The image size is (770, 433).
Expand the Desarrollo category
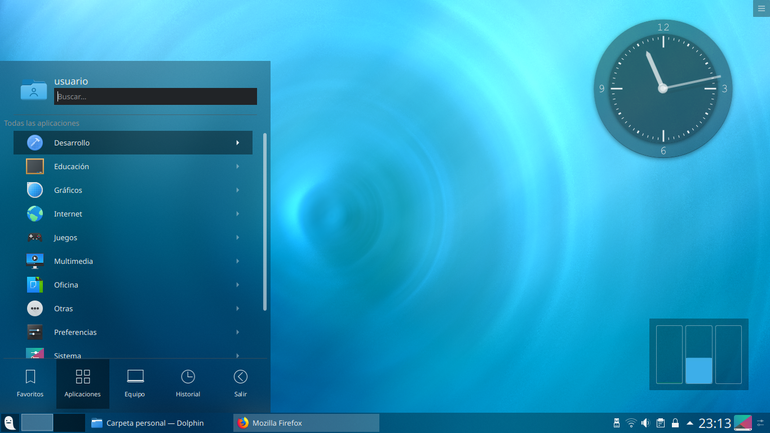coord(133,143)
